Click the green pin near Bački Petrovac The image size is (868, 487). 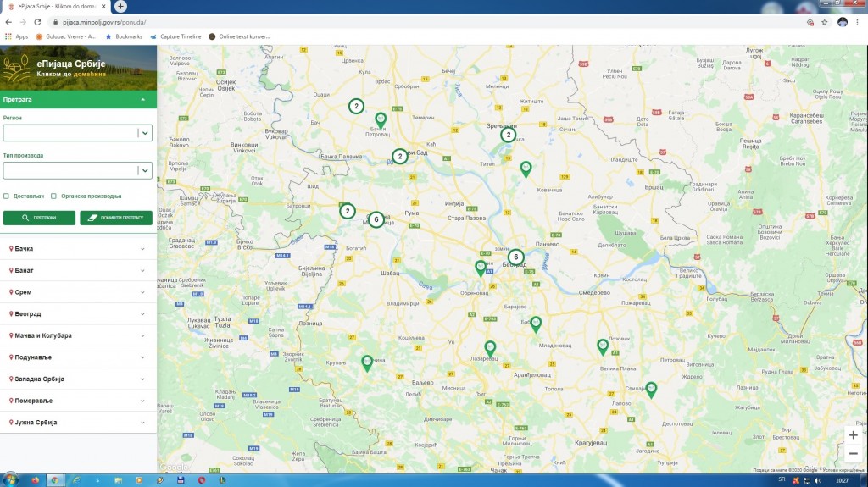[381, 119]
